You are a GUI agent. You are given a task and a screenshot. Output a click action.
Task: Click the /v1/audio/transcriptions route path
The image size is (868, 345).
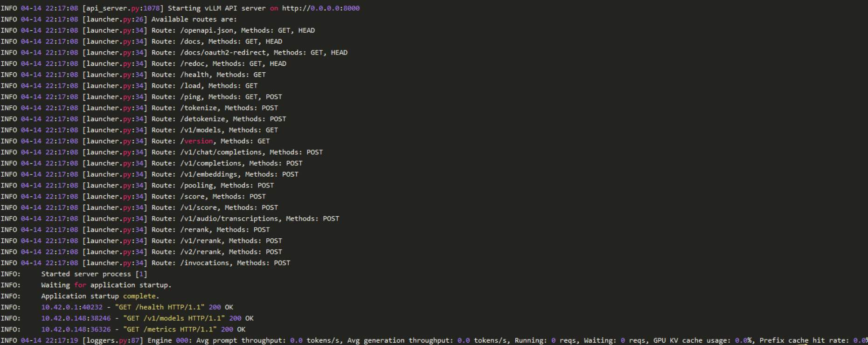(x=229, y=219)
